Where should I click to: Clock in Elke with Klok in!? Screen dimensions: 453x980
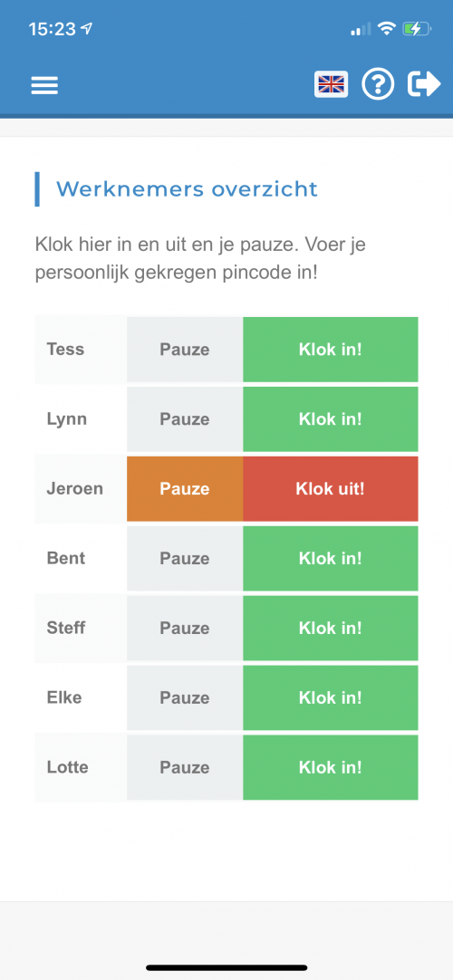coord(331,698)
